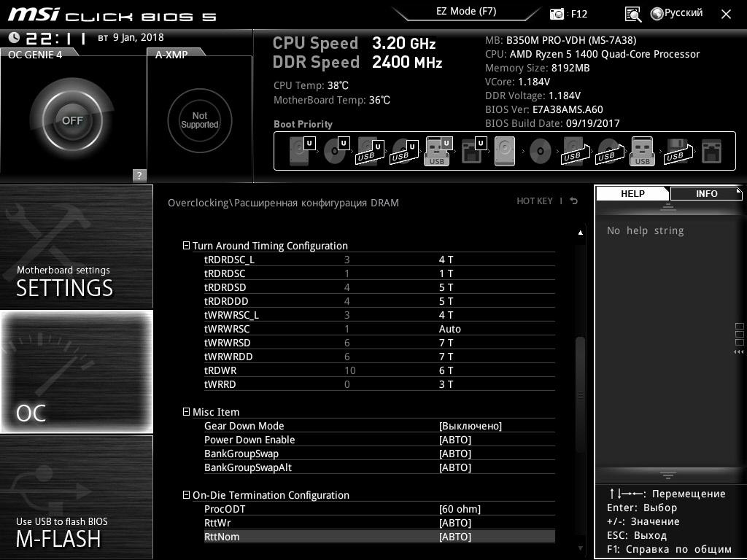Click the clock icon beside the time
The image size is (747, 560).
click(x=14, y=37)
